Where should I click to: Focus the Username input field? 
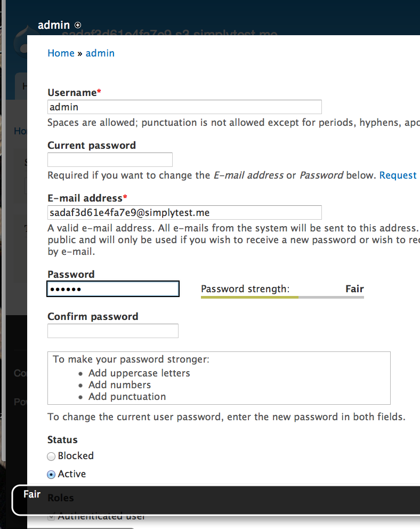point(184,107)
